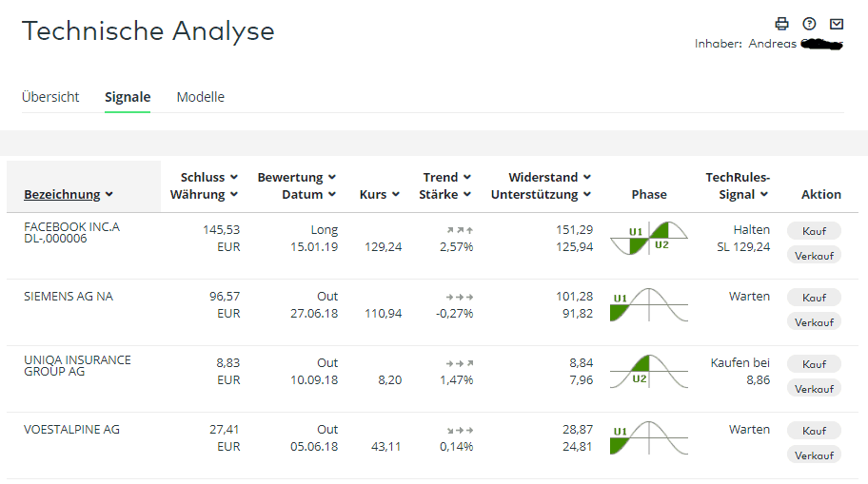Select Facebook closing price 145,53

pyautogui.click(x=221, y=229)
